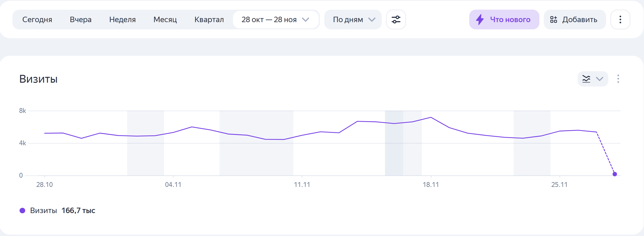Switch to the Месяц period
The image size is (644, 236).
click(x=165, y=20)
